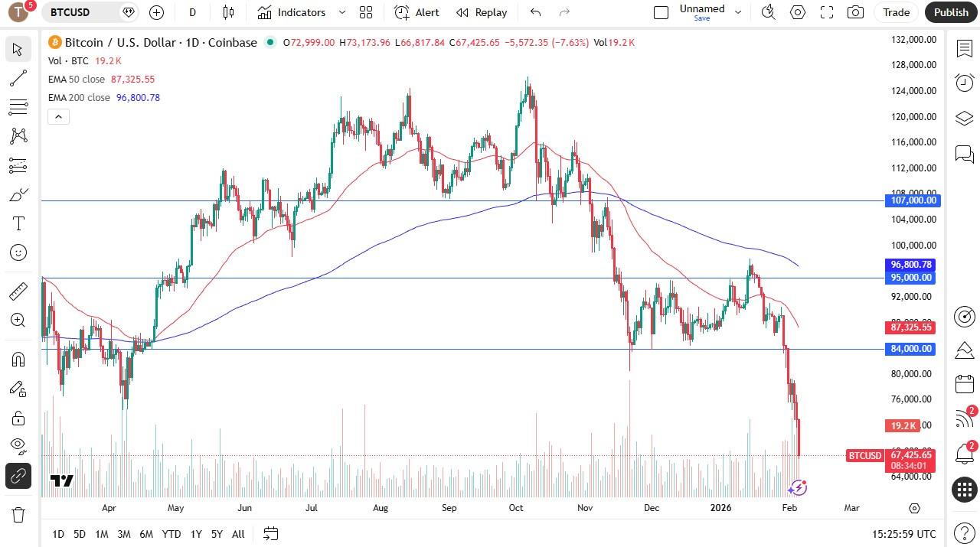Open the Alerts panel clock icon

pyautogui.click(x=964, y=83)
